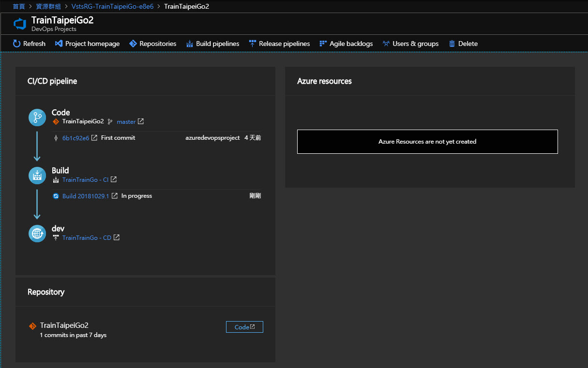Click 'dev' stage heading
The height and width of the screenshot is (368, 588).
(x=58, y=228)
